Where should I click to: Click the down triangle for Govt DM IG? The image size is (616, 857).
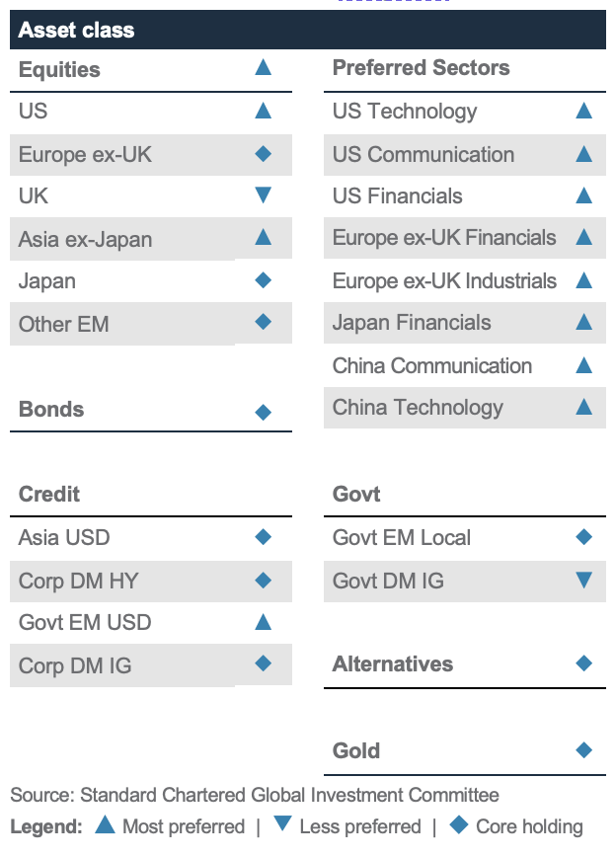tap(583, 580)
